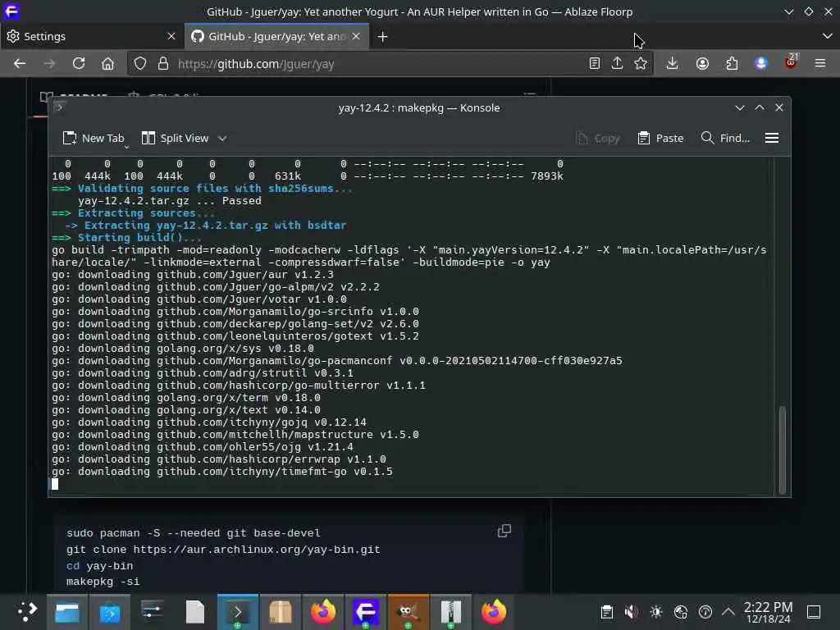This screenshot has width=840, height=630.
Task: Expand hidden system tray icons
Action: 728,611
